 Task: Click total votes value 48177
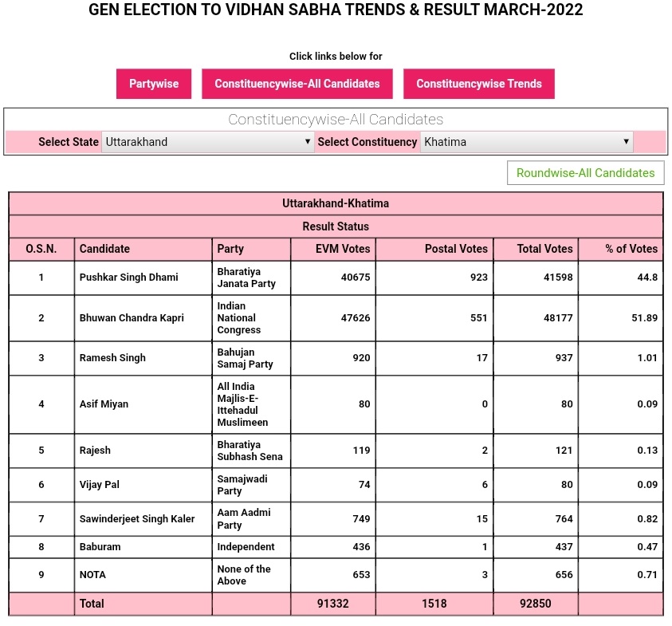[x=558, y=317]
